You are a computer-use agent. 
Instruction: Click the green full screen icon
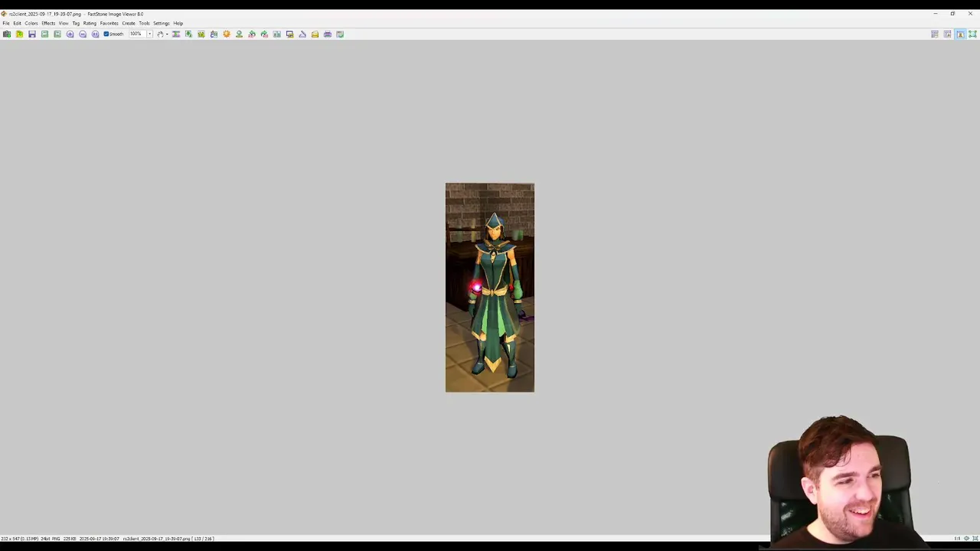coord(972,34)
